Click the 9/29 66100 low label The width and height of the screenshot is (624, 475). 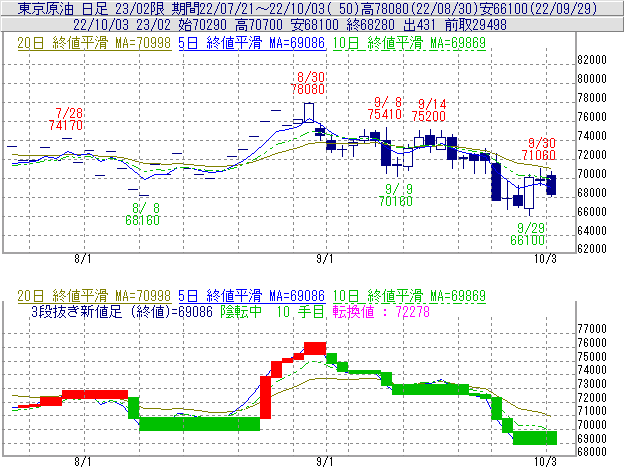(528, 234)
